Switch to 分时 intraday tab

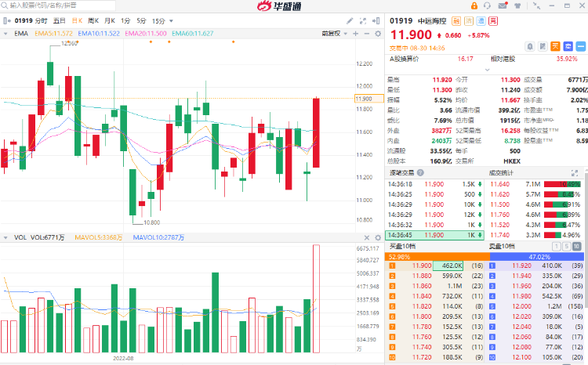tap(41, 20)
